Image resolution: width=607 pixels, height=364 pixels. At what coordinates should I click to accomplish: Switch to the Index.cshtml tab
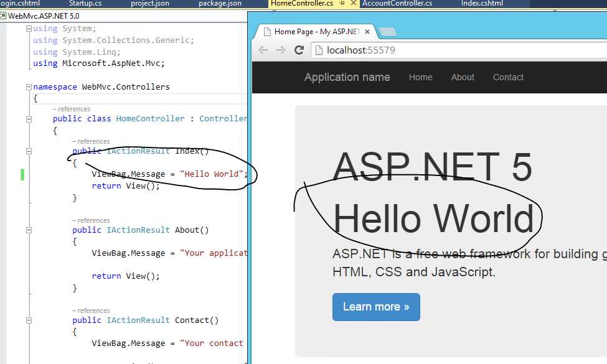tap(482, 4)
